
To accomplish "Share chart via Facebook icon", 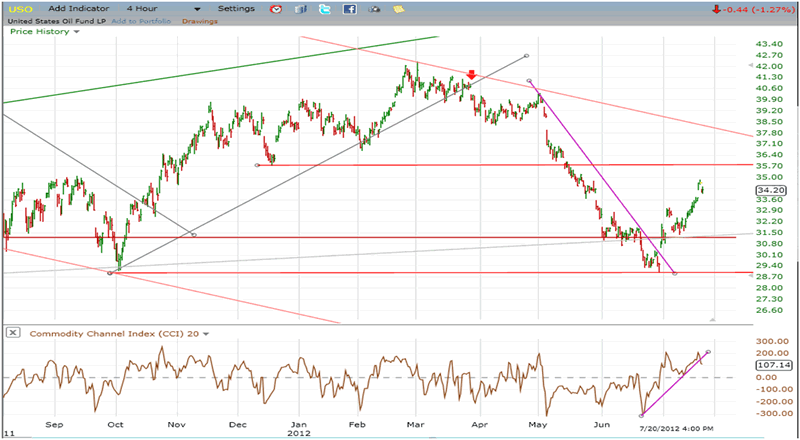I will click(x=349, y=9).
